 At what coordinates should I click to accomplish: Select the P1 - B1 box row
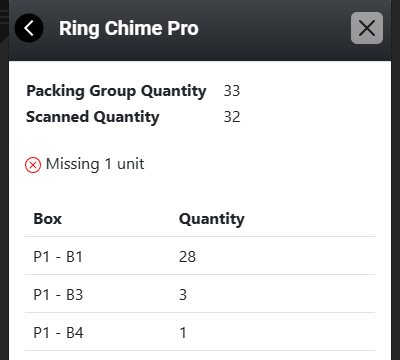pos(200,256)
